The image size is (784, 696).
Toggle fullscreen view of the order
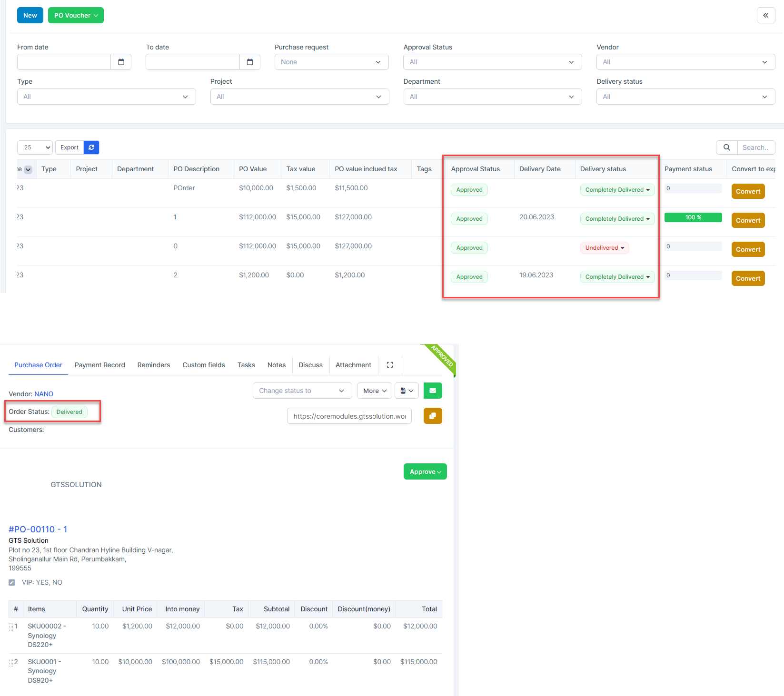(x=390, y=365)
